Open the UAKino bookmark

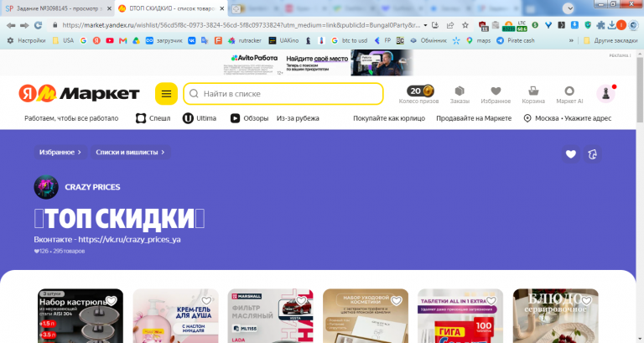click(x=283, y=40)
